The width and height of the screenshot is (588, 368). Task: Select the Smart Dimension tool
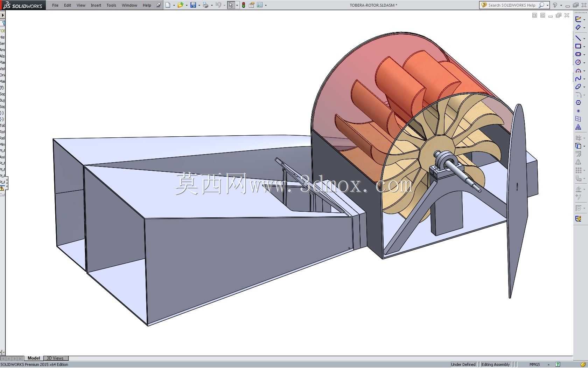coord(578,27)
